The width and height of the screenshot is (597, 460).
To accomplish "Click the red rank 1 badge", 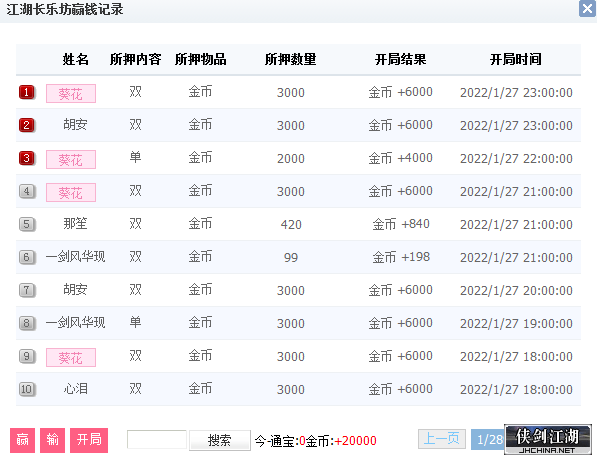I will coord(27,92).
